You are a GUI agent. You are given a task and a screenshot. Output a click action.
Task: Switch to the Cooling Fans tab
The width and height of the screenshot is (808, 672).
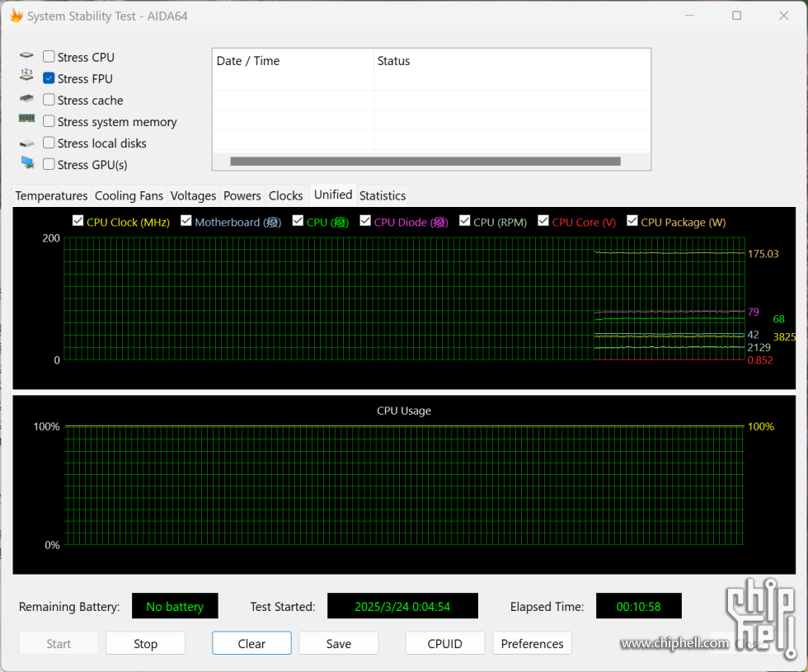point(129,196)
